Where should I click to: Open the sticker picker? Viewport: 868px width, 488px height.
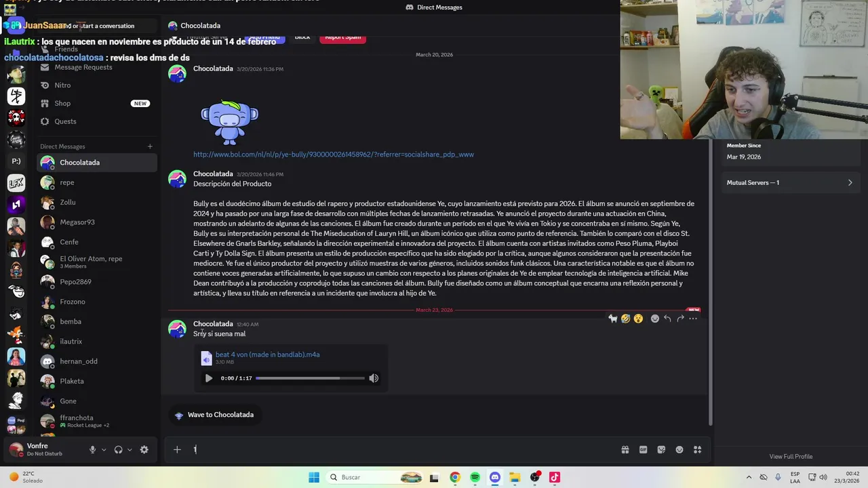(x=661, y=449)
